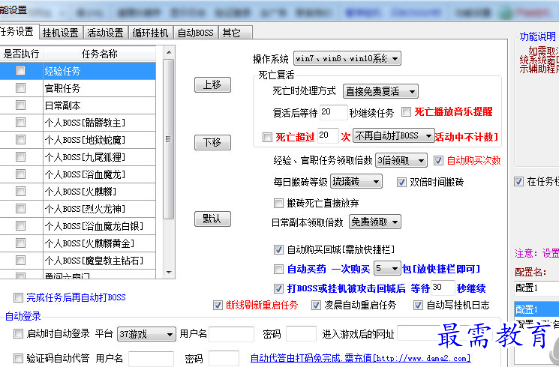
Task: Open the 3倍领取 multiplier dropdown
Action: (401, 161)
